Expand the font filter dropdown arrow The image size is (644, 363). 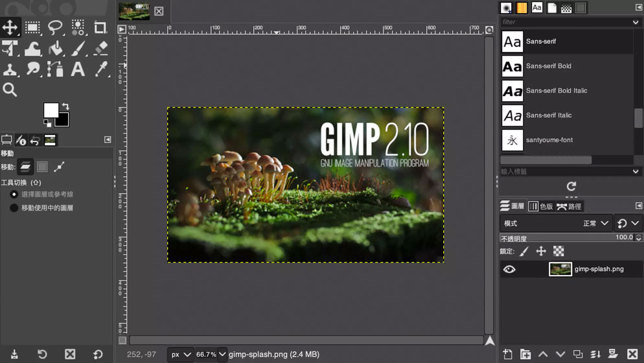[x=636, y=22]
